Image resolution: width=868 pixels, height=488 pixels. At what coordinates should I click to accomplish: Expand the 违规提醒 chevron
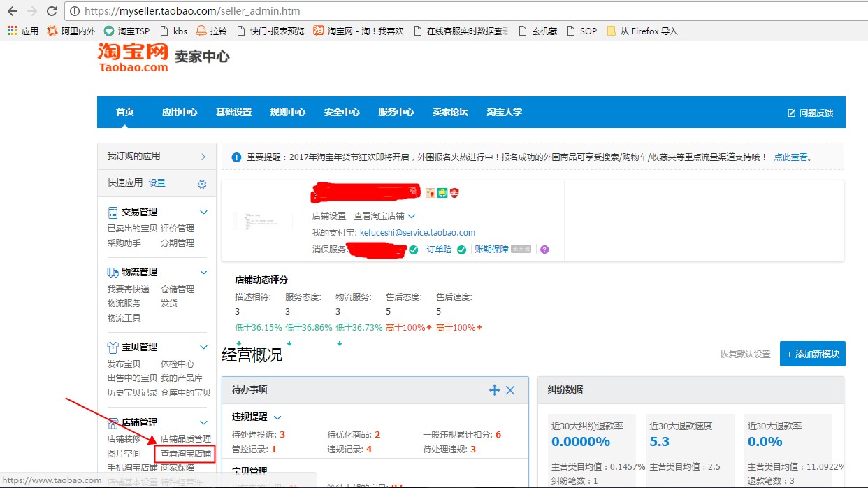pos(277,417)
